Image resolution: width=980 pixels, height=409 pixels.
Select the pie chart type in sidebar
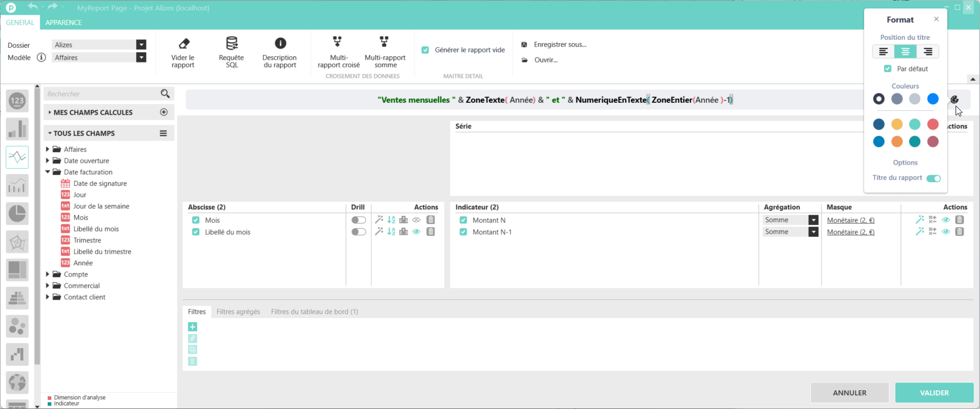[17, 214]
